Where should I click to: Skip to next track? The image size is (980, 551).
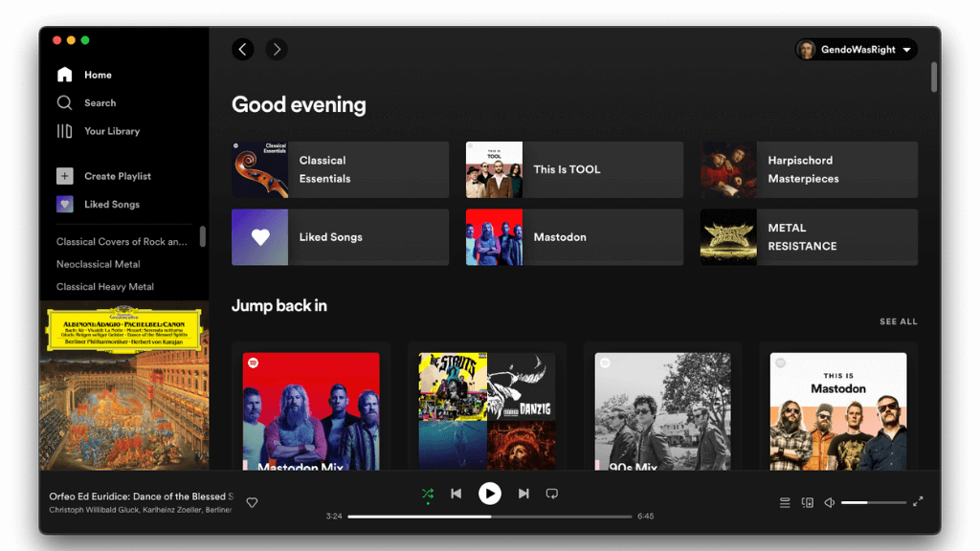[523, 494]
